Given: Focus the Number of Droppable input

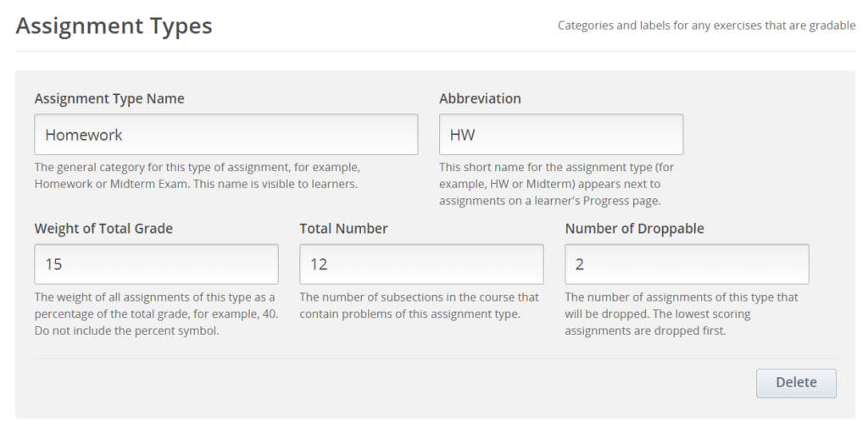Looking at the screenshot, I should click(x=687, y=264).
